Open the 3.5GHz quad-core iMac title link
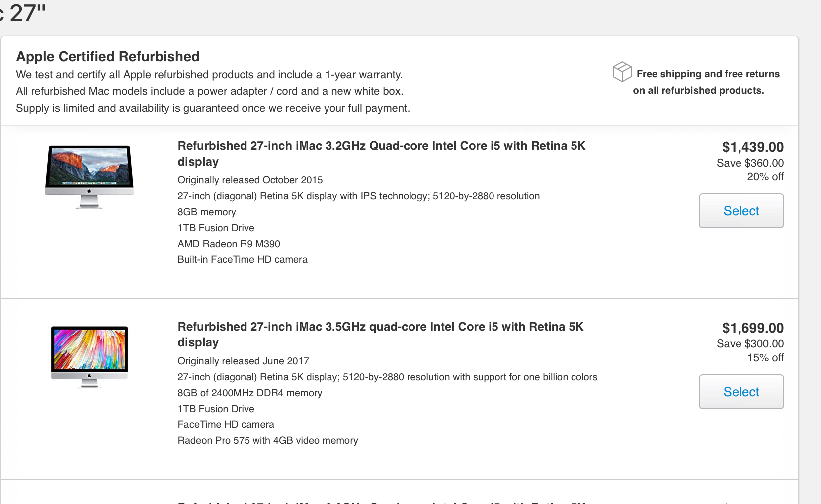821x504 pixels. [x=381, y=335]
